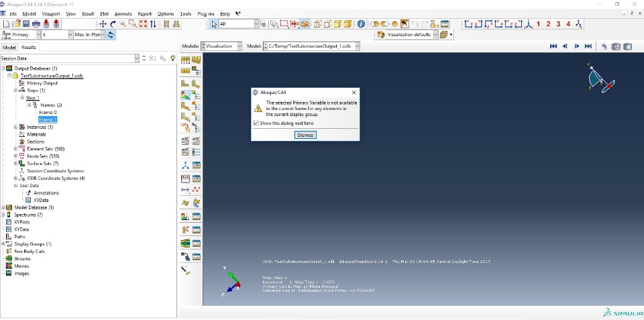644x320 pixels.
Task: Toggle 'Show this dialog next time' checkbox
Action: pos(256,123)
